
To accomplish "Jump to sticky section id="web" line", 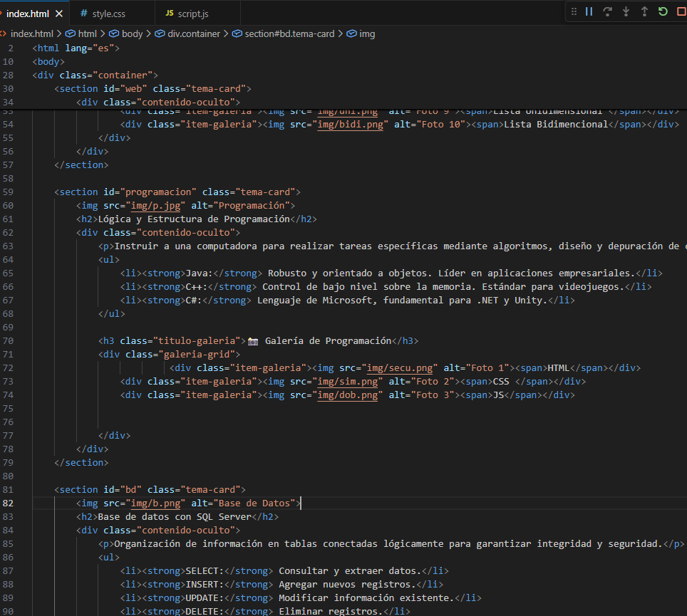I will (x=153, y=88).
